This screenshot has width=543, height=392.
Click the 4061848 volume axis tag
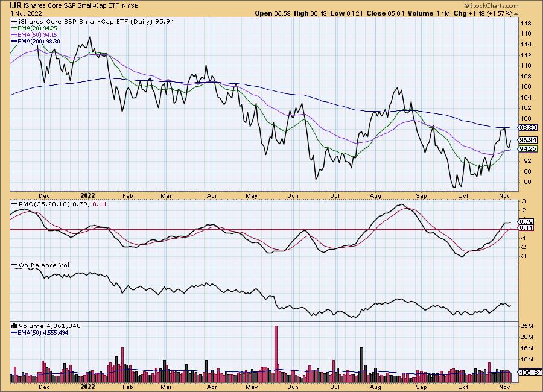[530, 372]
